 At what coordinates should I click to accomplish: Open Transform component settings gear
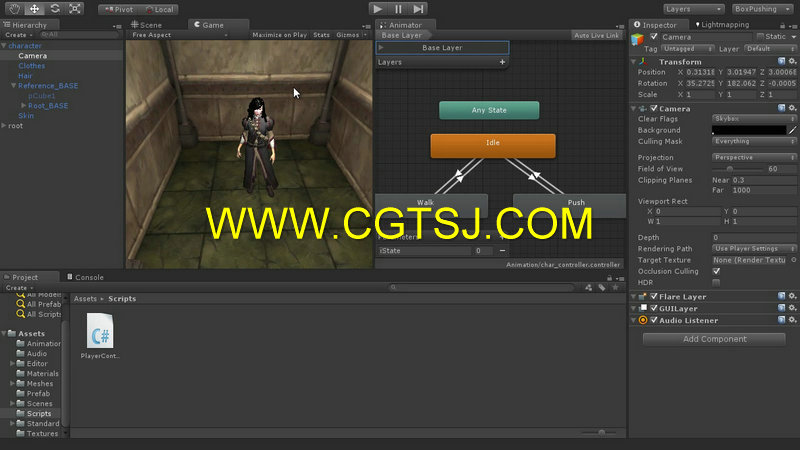pos(792,62)
